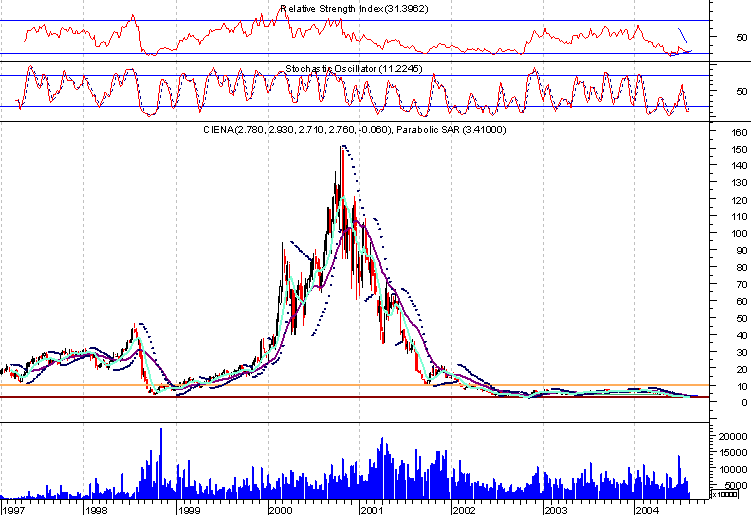Click the 1999 year label
The height and width of the screenshot is (515, 751).
coord(188,510)
